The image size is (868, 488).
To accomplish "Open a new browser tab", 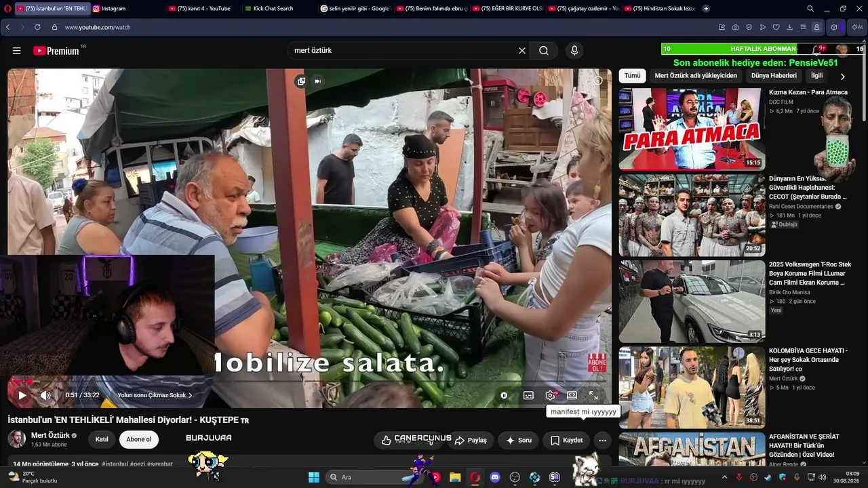I will pyautogui.click(x=706, y=9).
